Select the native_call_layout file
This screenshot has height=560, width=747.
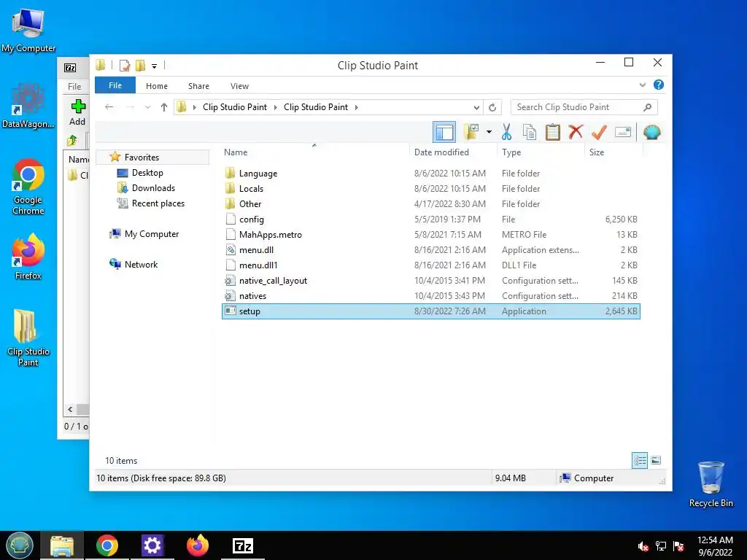coord(430,281)
